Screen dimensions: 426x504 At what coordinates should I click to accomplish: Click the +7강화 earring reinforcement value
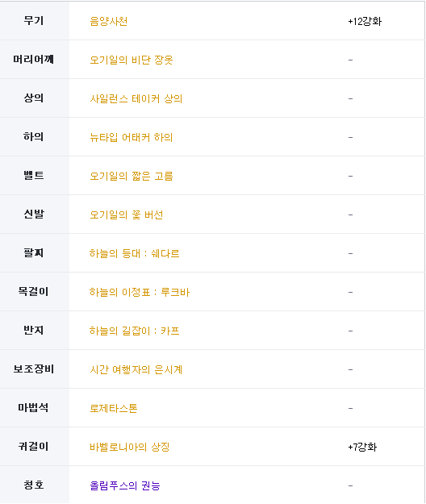coord(362,447)
